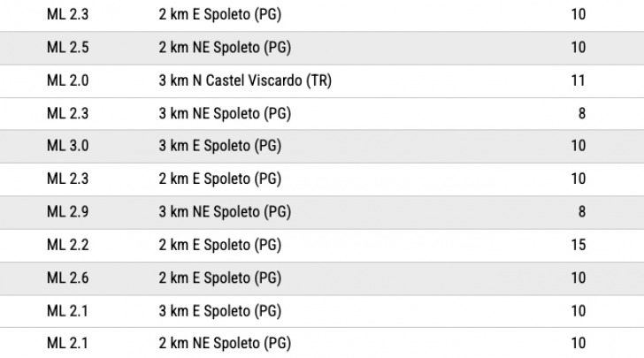The width and height of the screenshot is (644, 358).
Task: Select 3 km NE Spoleto beside ML 2.3
Action: (225, 114)
